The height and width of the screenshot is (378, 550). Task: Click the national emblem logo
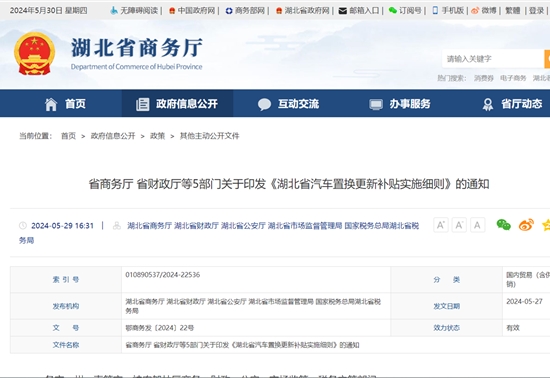[x=34, y=53]
